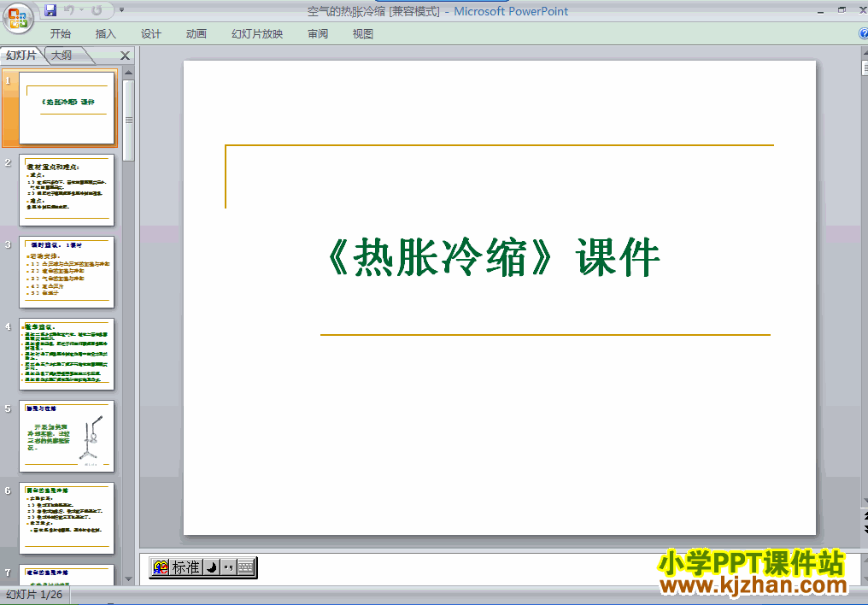Open the round Office button menu
The image size is (868, 605).
[x=18, y=18]
